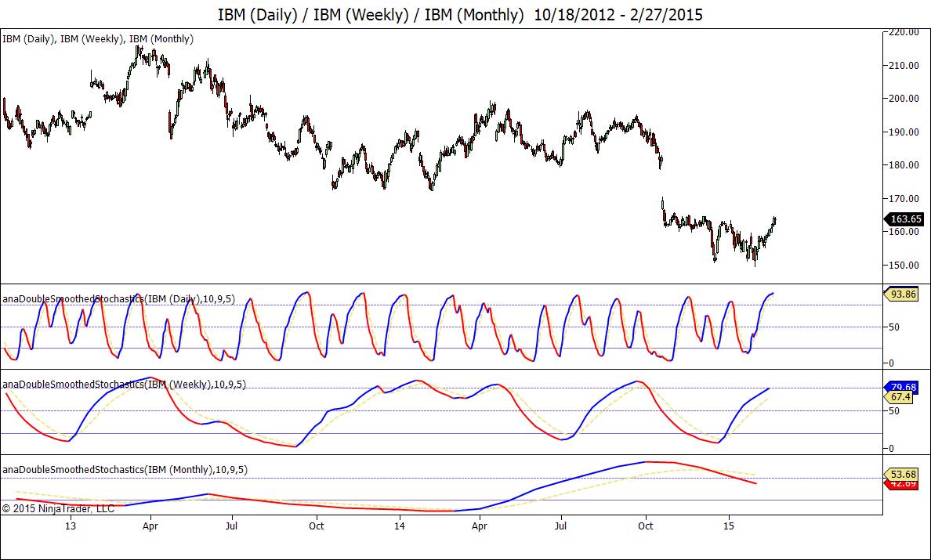The height and width of the screenshot is (560, 931).
Task: Click the 50 level label in daily stochastics panel
Action: coord(893,327)
